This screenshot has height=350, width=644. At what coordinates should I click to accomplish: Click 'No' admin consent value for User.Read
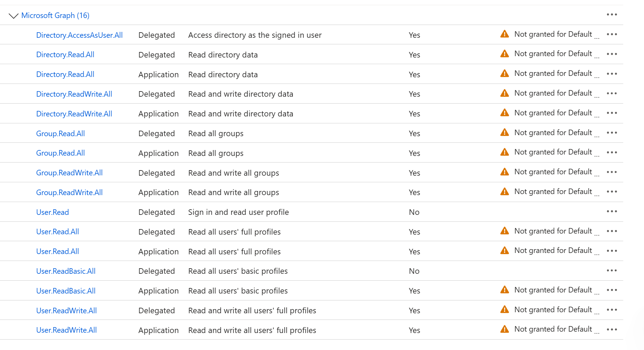click(x=414, y=212)
